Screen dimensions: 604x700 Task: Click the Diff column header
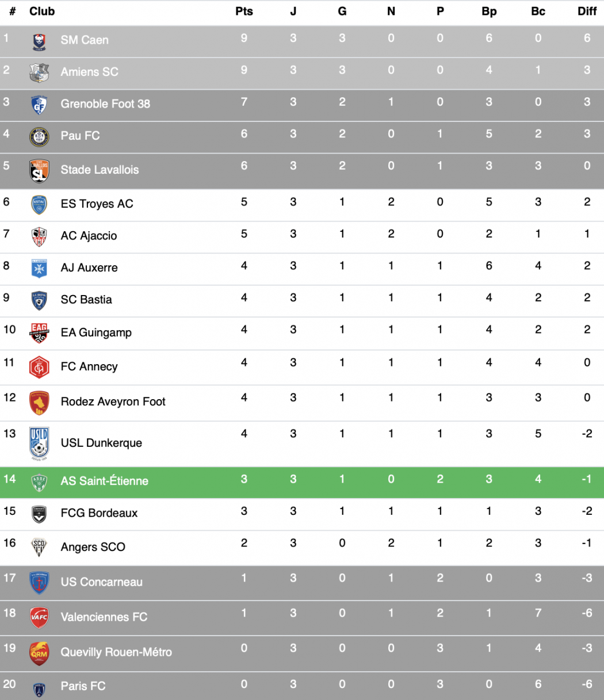pyautogui.click(x=587, y=11)
